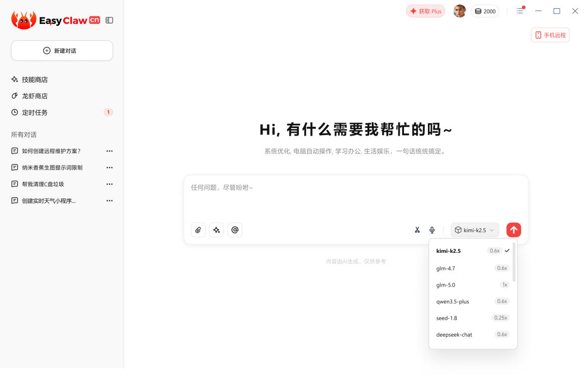Click the 获取 Plus upgrade button
588x377 pixels.
(x=425, y=11)
